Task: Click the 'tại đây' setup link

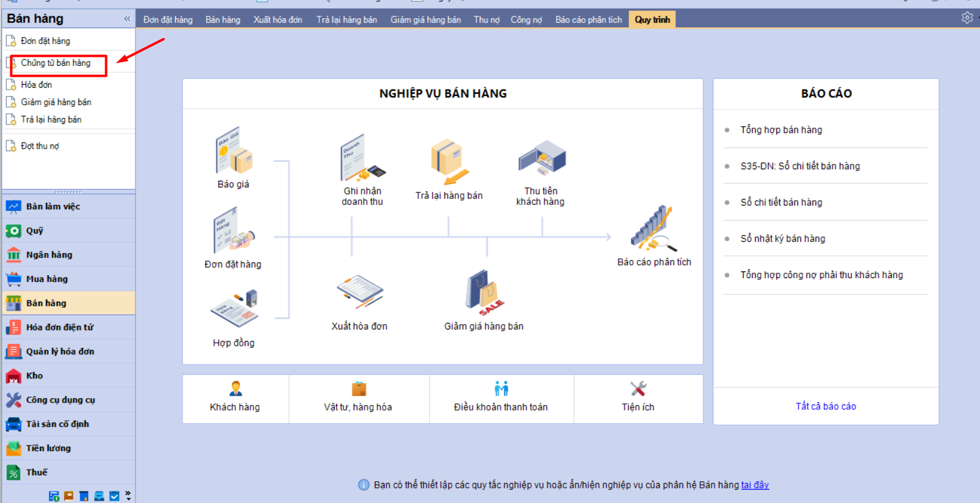Action: coord(754,485)
